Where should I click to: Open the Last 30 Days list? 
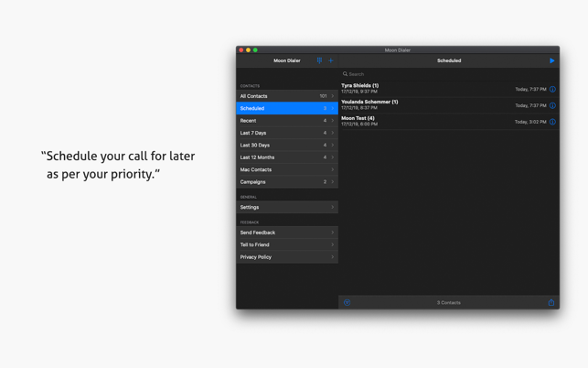coord(287,145)
